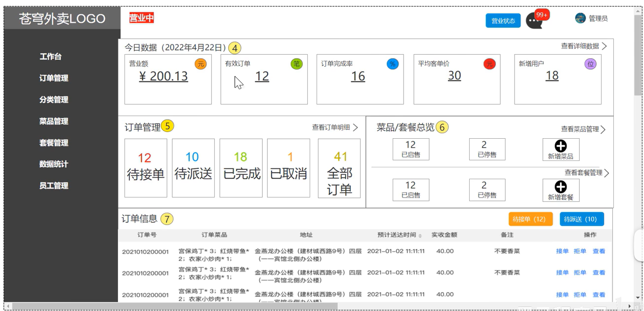Screen dimensions: 644x311
Task: Toggle the 待接单 (12) orange filter
Action: click(x=530, y=219)
